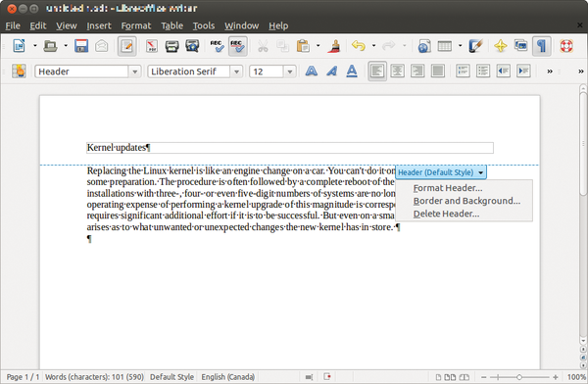Align text right

pyautogui.click(x=417, y=71)
